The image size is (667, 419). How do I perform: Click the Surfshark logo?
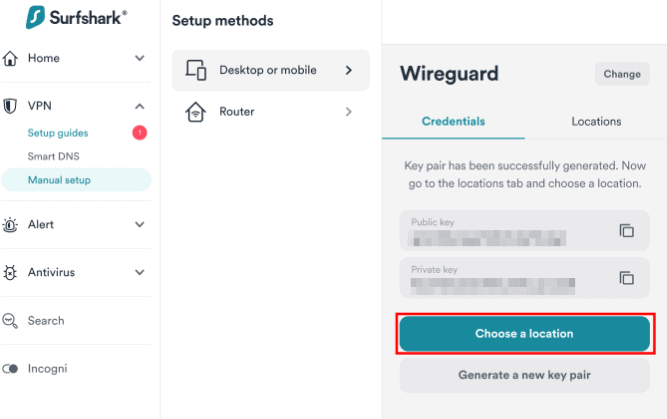75,17
